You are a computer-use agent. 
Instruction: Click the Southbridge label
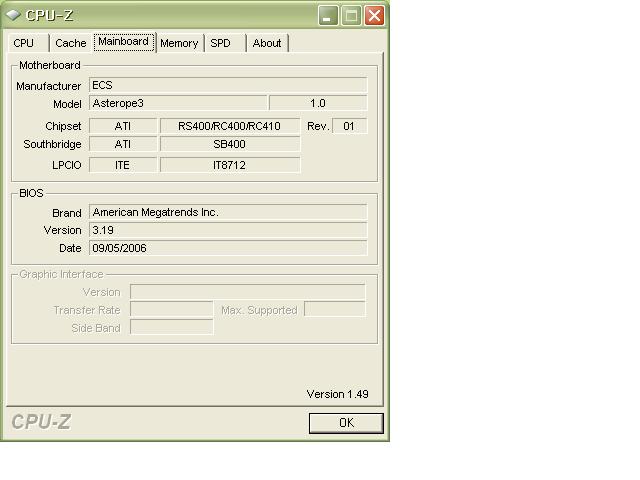[x=52, y=144]
